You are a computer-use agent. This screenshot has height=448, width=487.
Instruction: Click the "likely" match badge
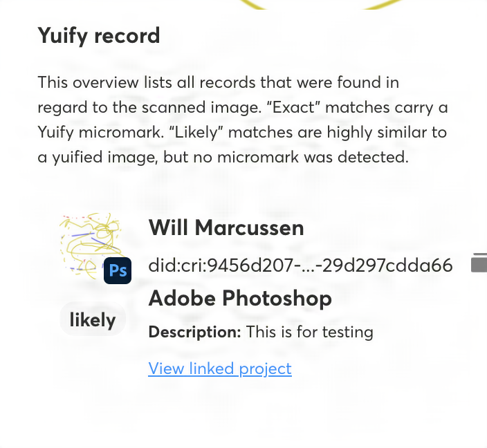coord(93,319)
